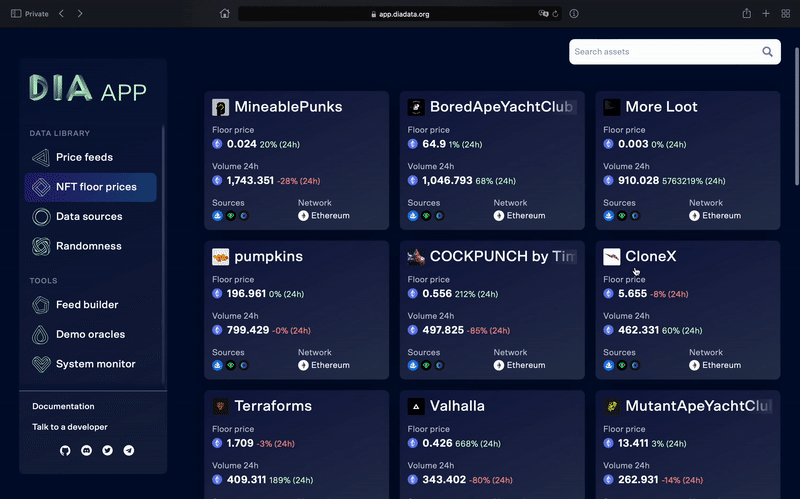Click the browser share icon
800x499 pixels.
(746, 14)
